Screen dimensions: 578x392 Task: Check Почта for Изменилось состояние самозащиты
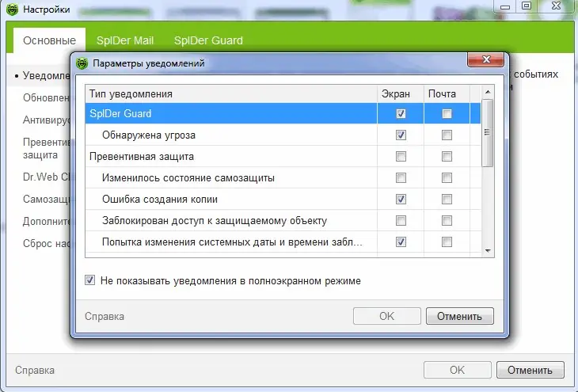coord(447,177)
